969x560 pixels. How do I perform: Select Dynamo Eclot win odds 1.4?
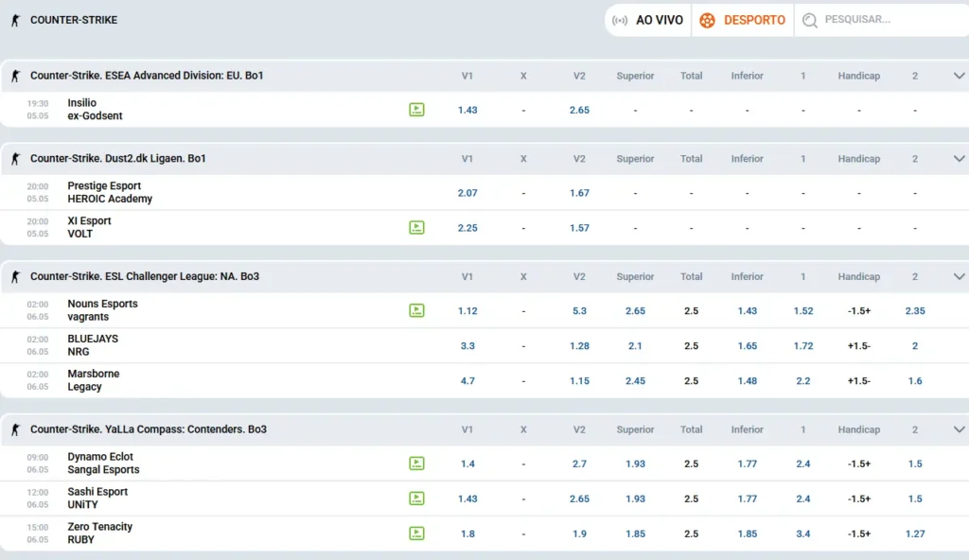467,464
